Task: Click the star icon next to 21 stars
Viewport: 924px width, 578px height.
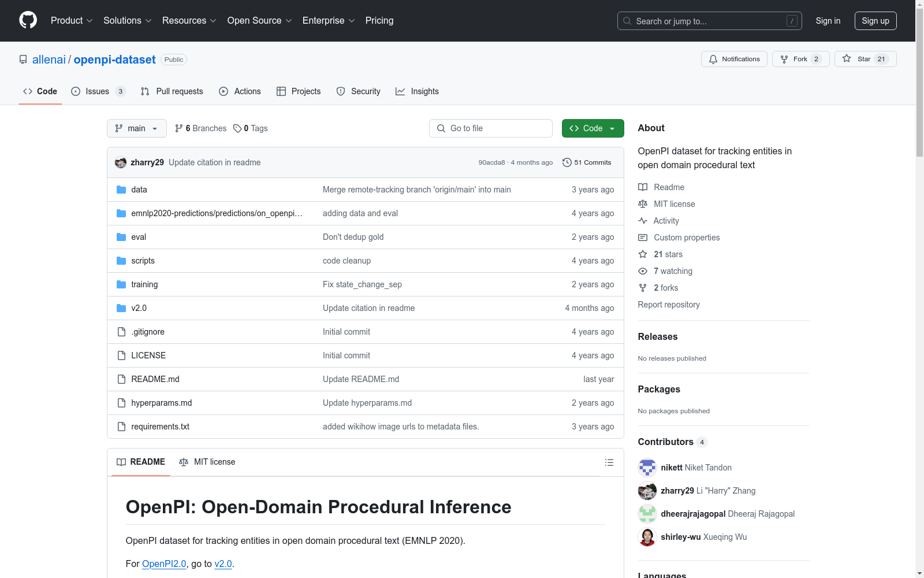Action: (643, 254)
